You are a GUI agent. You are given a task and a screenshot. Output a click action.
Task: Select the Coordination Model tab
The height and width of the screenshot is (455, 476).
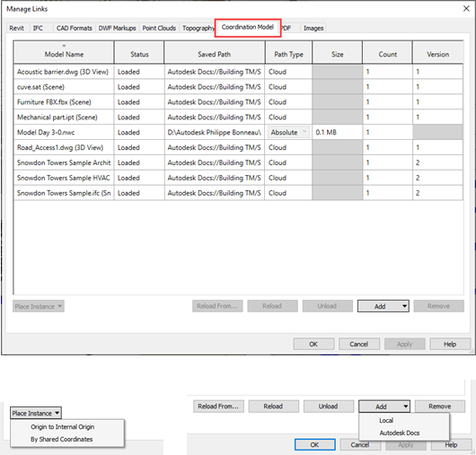[248, 27]
